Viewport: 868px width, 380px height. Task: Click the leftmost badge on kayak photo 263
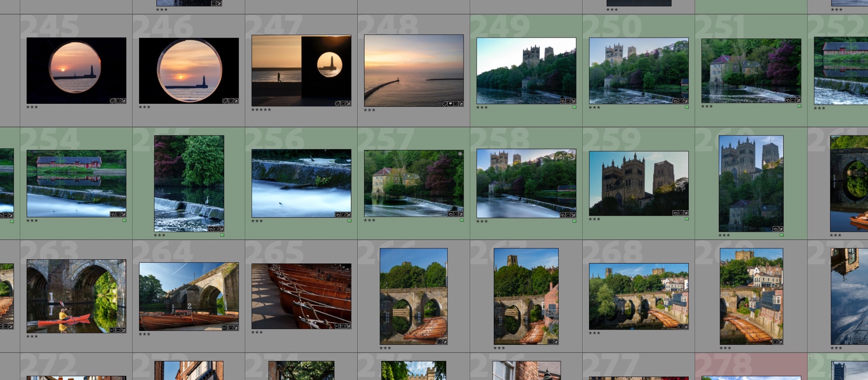(112, 330)
